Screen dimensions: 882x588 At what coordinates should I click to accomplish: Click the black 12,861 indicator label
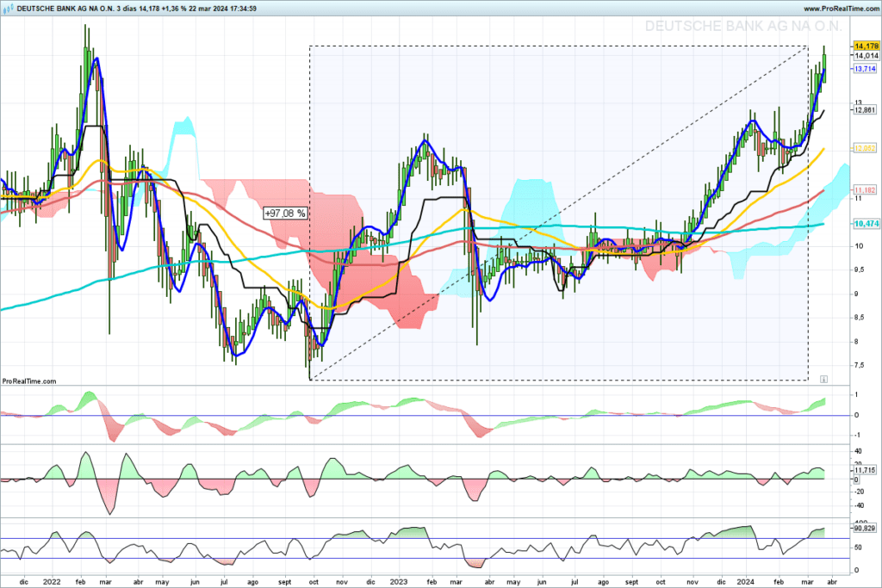pos(865,110)
